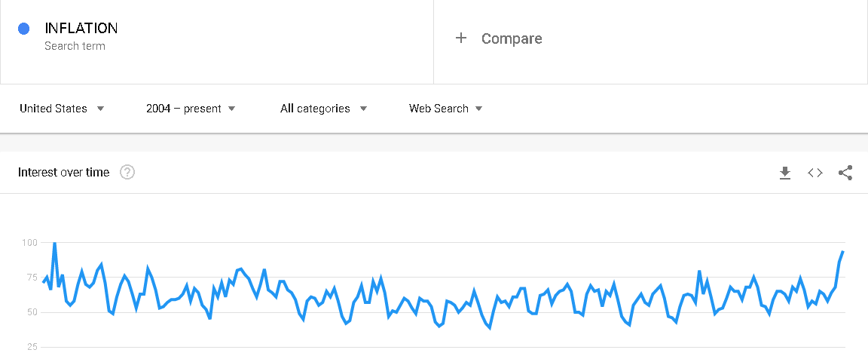Open help for Interest over time
This screenshot has height=359, width=868.
[x=127, y=172]
